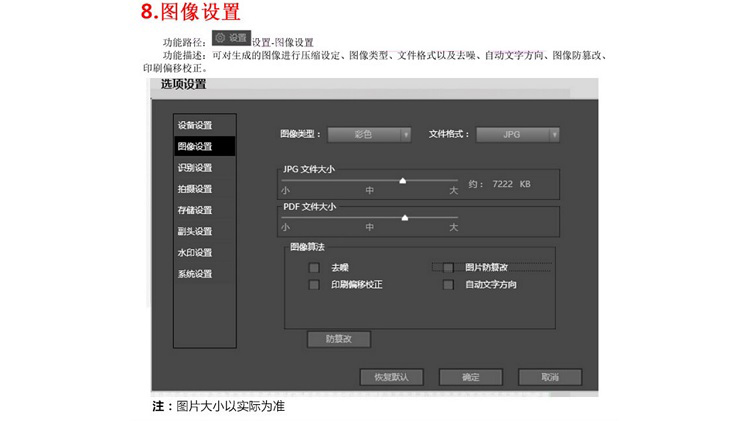Switch to 识别设置 in the sidebar
Screen dimensions: 750x421
point(205,168)
